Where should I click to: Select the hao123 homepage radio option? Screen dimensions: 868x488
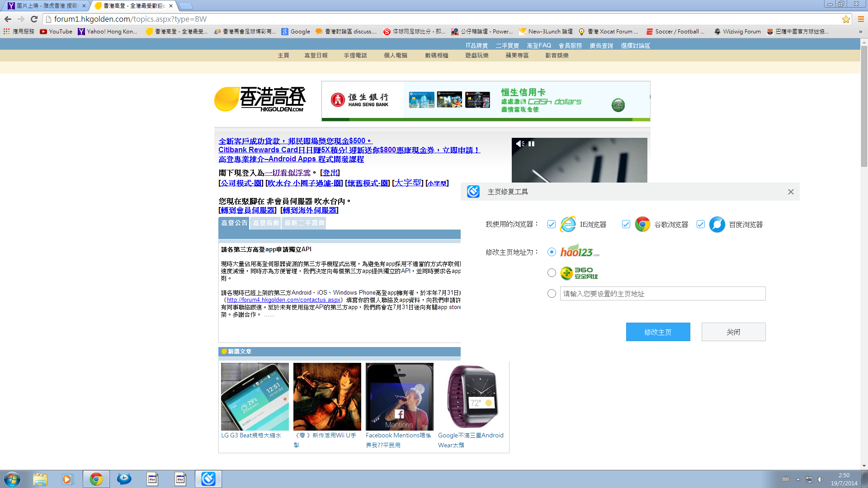coord(552,252)
